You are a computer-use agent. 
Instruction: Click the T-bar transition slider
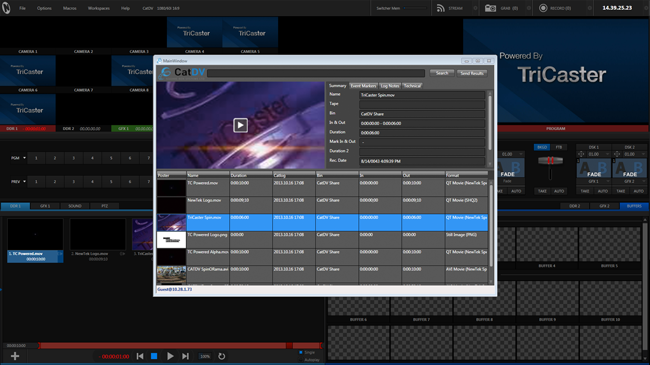coord(550,161)
